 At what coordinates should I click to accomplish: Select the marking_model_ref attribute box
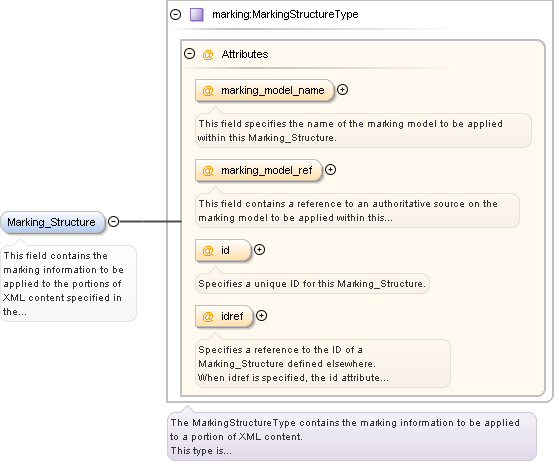258,171
